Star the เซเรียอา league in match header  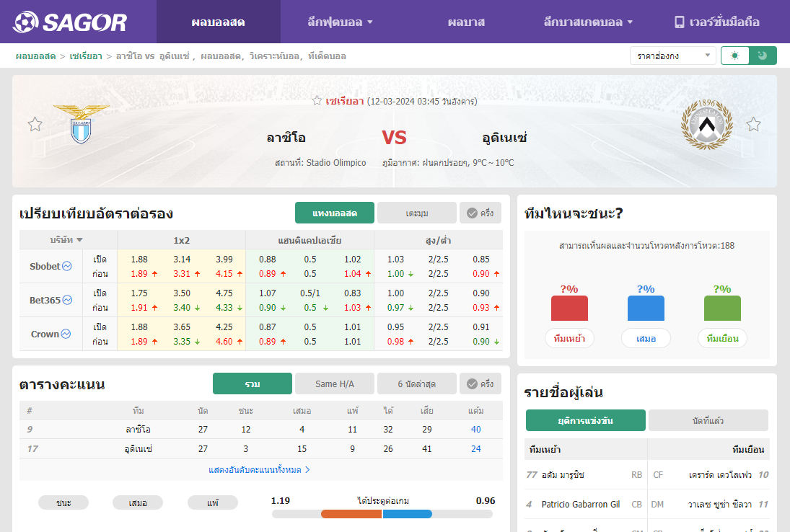pyautogui.click(x=317, y=101)
